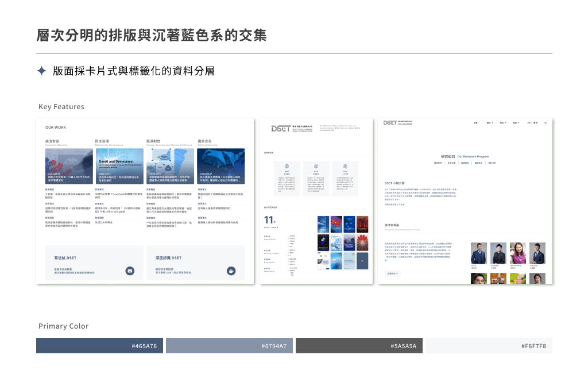Click the 國家安全 category heading

click(205, 141)
